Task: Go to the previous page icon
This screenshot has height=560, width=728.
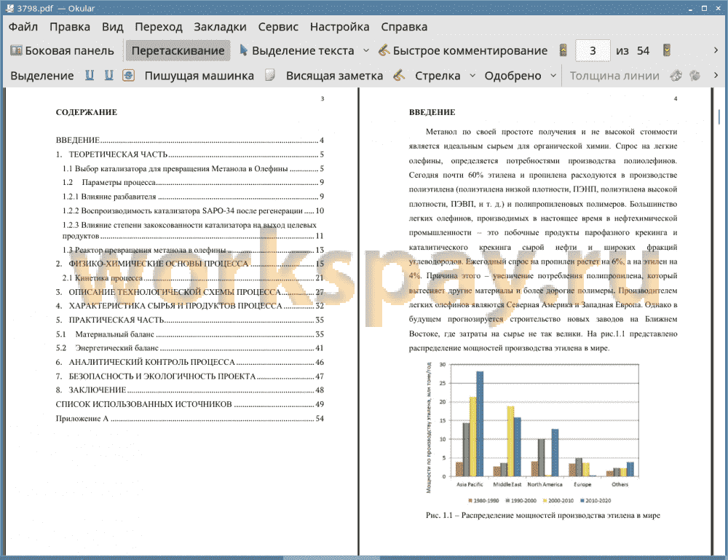Action: pos(563,50)
